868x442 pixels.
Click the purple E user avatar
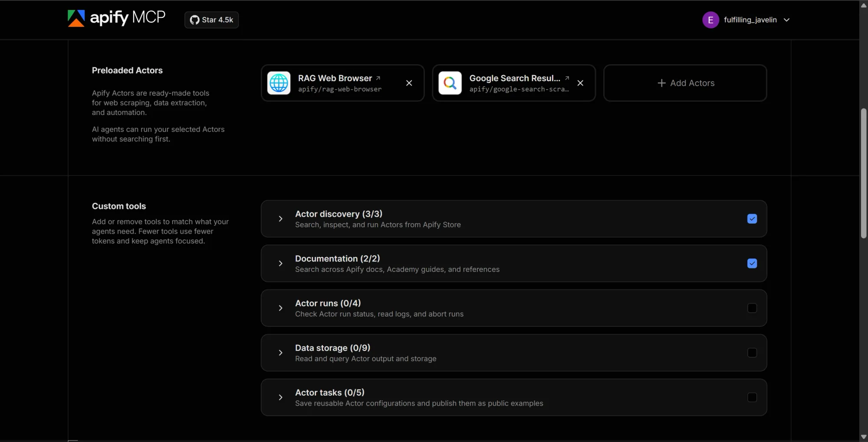coord(710,20)
